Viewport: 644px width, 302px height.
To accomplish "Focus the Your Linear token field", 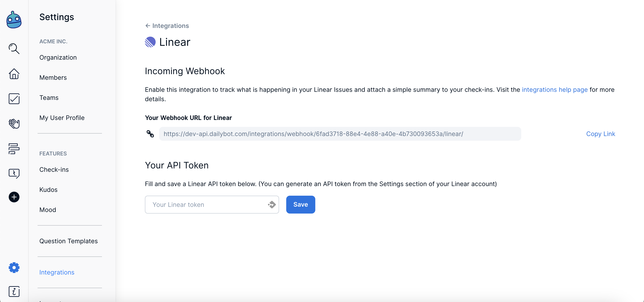I will (x=212, y=205).
